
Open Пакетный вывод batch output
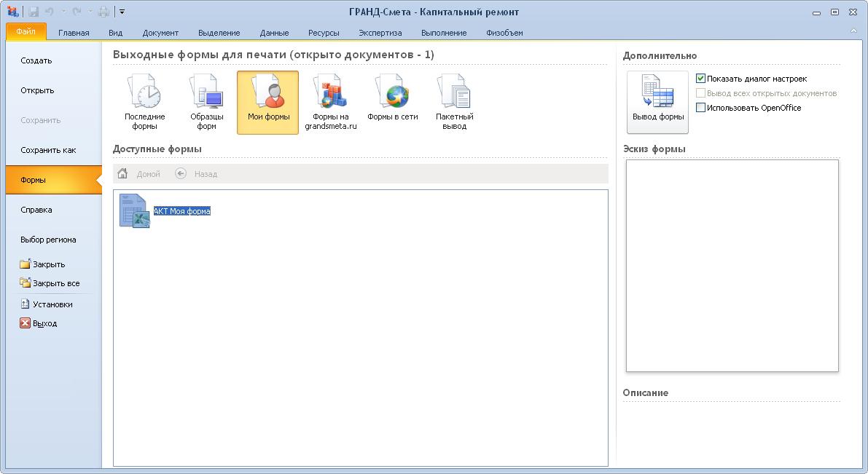tap(455, 103)
